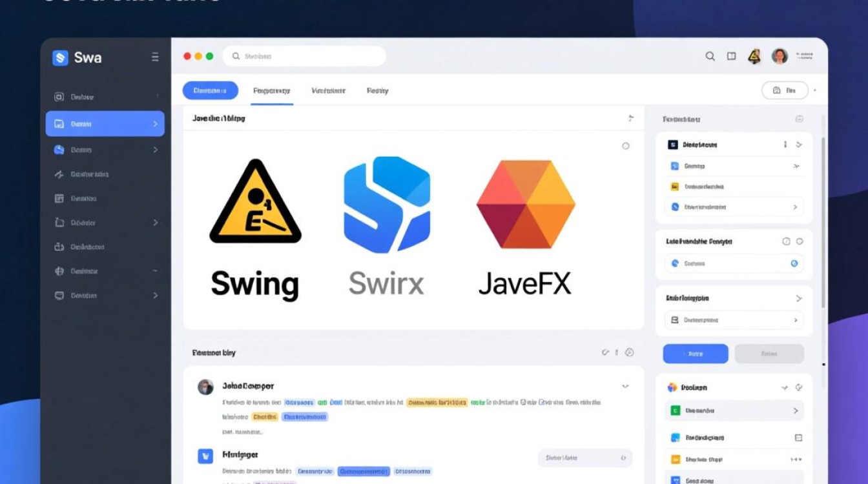Open the orange JaveFX hexagon icon

(525, 203)
